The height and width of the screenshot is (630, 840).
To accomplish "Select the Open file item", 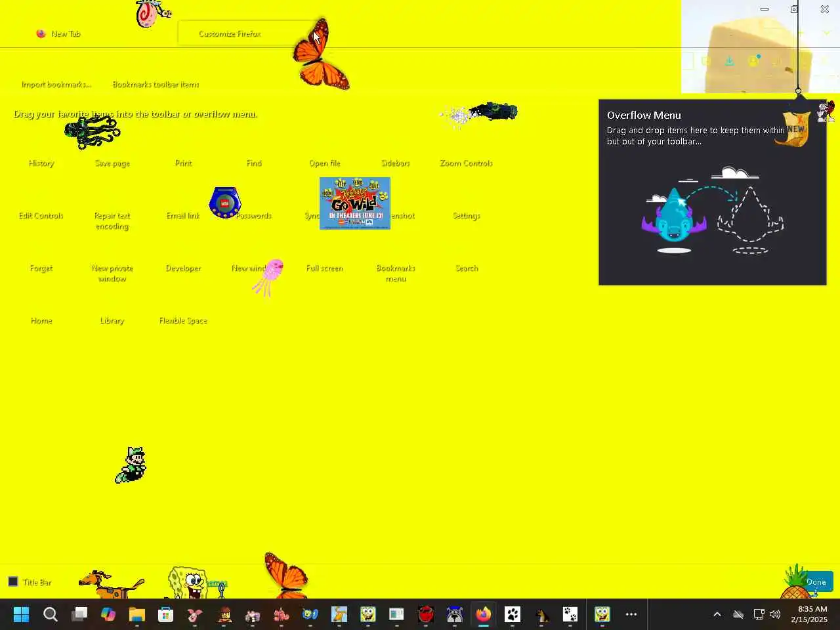I will pyautogui.click(x=325, y=163).
